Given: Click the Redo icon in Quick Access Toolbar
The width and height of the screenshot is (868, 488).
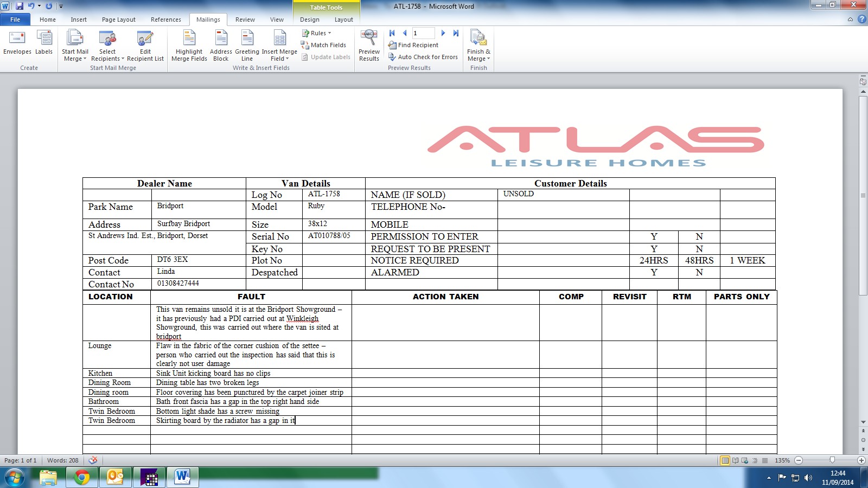Looking at the screenshot, I should tap(49, 6).
